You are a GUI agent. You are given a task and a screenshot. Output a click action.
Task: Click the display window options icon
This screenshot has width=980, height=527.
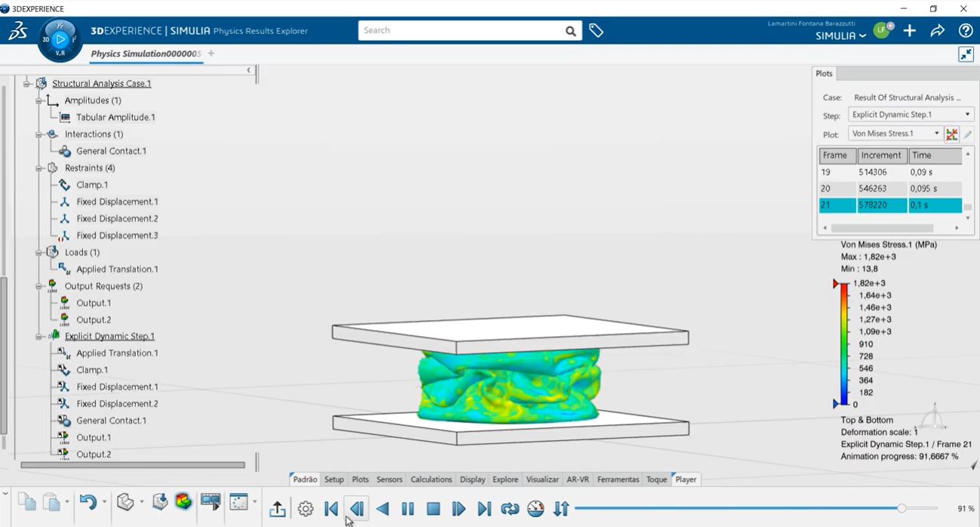click(x=238, y=502)
